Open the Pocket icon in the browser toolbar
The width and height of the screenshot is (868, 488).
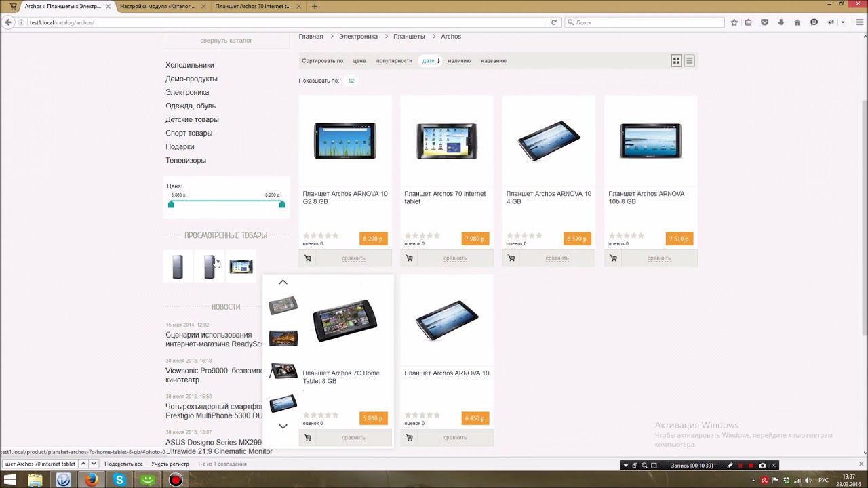coord(765,22)
